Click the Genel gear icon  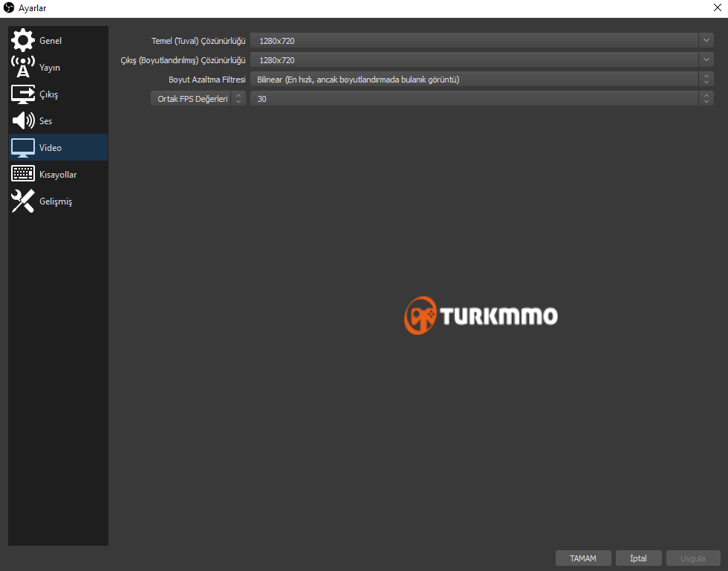[23, 40]
